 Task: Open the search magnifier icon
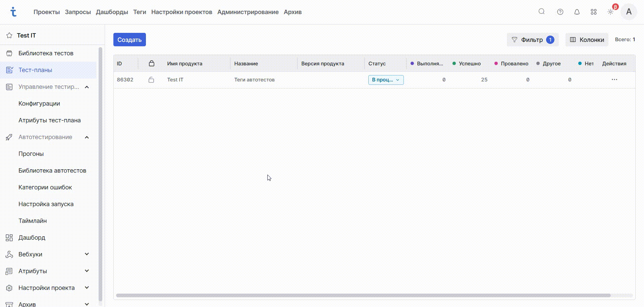541,12
